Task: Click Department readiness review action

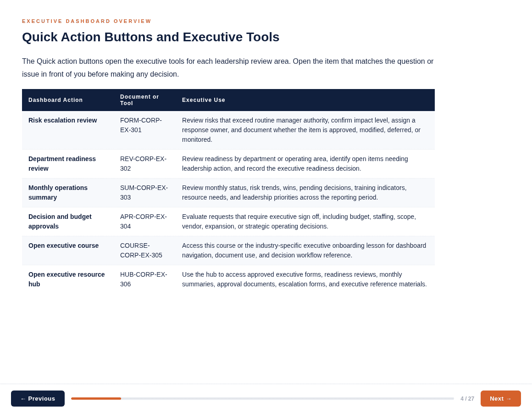Action: pos(62,163)
